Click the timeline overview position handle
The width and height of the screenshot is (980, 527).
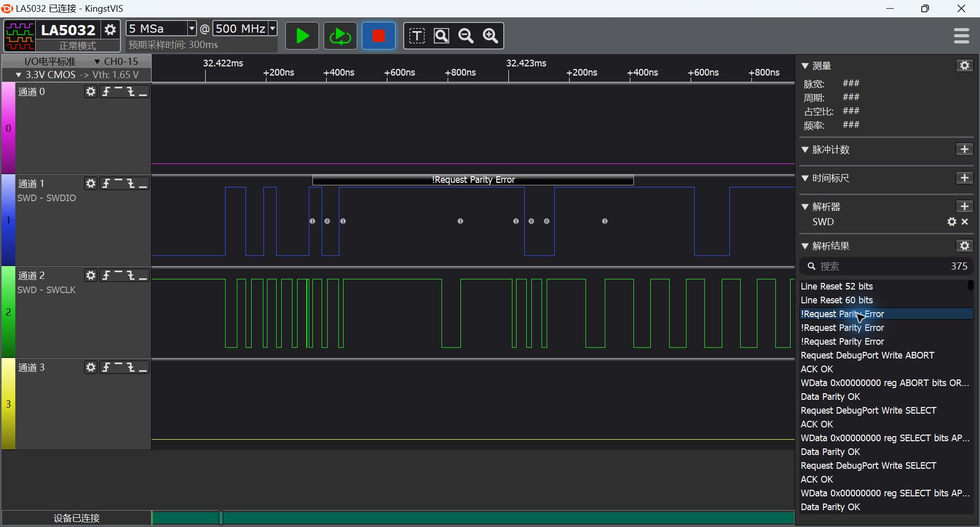221,518
